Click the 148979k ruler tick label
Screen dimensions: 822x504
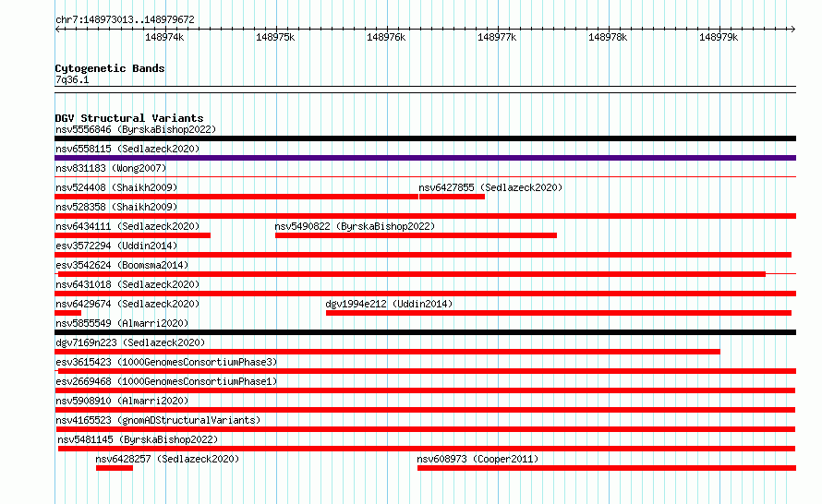(719, 37)
